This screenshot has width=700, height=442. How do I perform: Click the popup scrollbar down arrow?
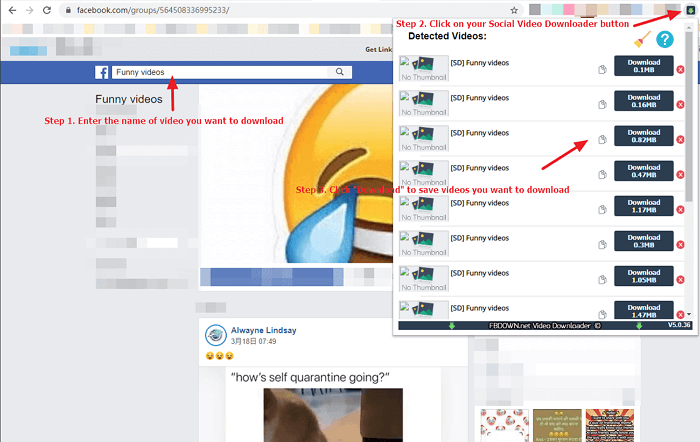coord(689,314)
